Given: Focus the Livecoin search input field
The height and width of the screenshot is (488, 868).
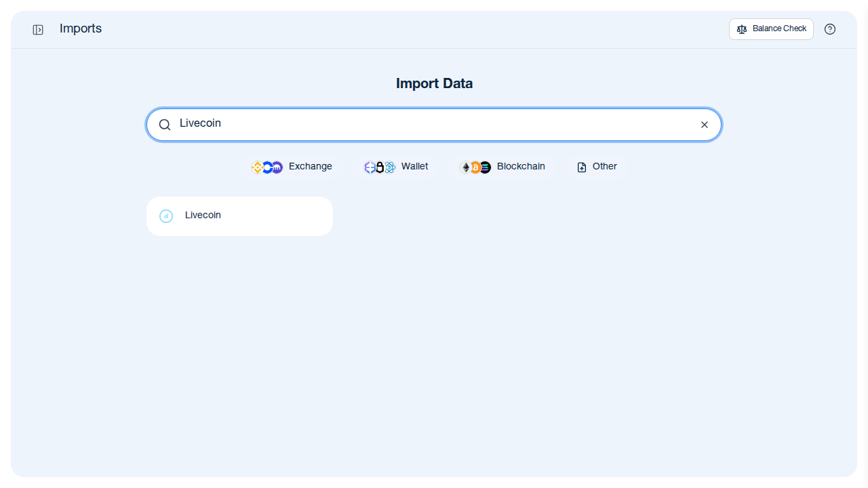Looking at the screenshot, I should click(x=434, y=125).
